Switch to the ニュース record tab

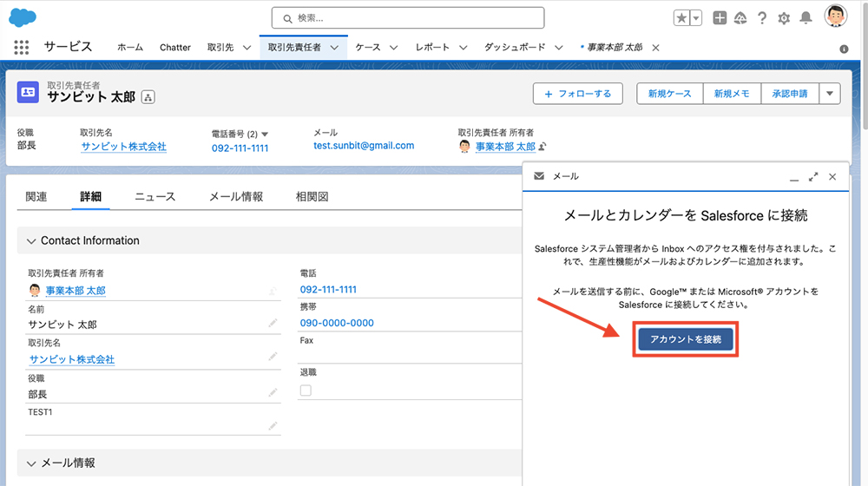155,196
